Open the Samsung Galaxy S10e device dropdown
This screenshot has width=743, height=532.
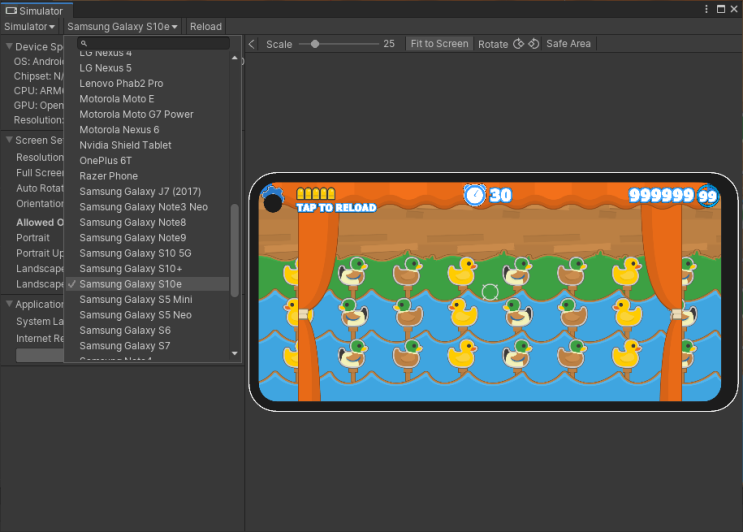tap(122, 27)
